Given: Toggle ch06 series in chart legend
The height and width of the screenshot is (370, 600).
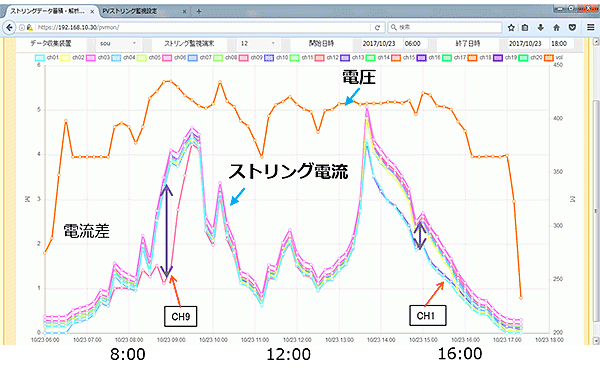Looking at the screenshot, I should (174, 58).
